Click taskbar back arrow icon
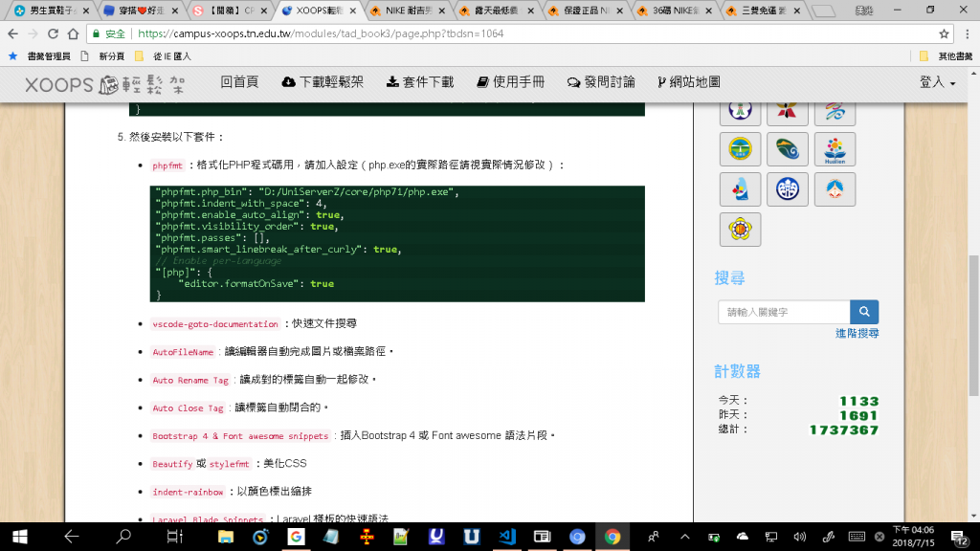 click(x=71, y=537)
